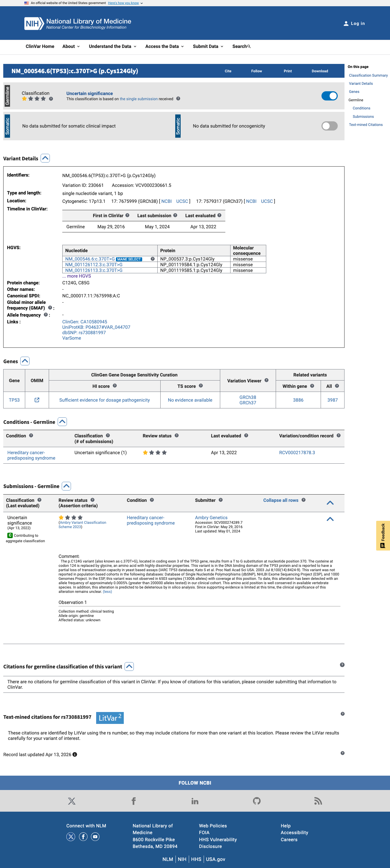Image resolution: width=390 pixels, height=868 pixels.
Task: Open the LinkedIn icon under Follow NCBI
Action: [195, 801]
